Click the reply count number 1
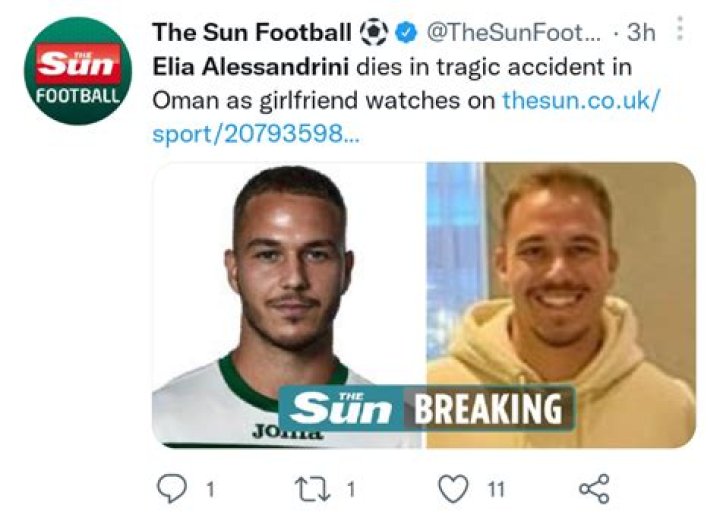720x521 pixels. click(210, 489)
